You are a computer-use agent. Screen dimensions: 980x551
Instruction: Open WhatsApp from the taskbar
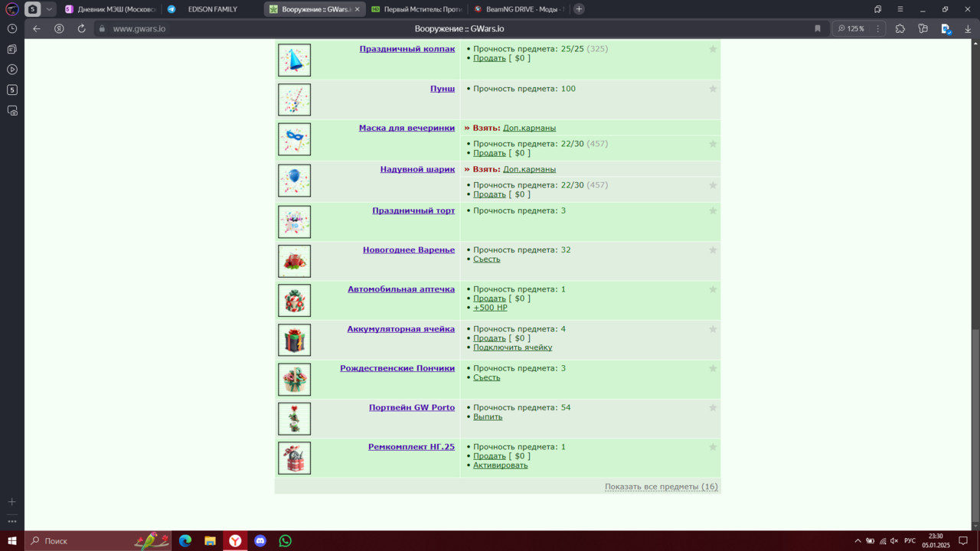pos(286,541)
